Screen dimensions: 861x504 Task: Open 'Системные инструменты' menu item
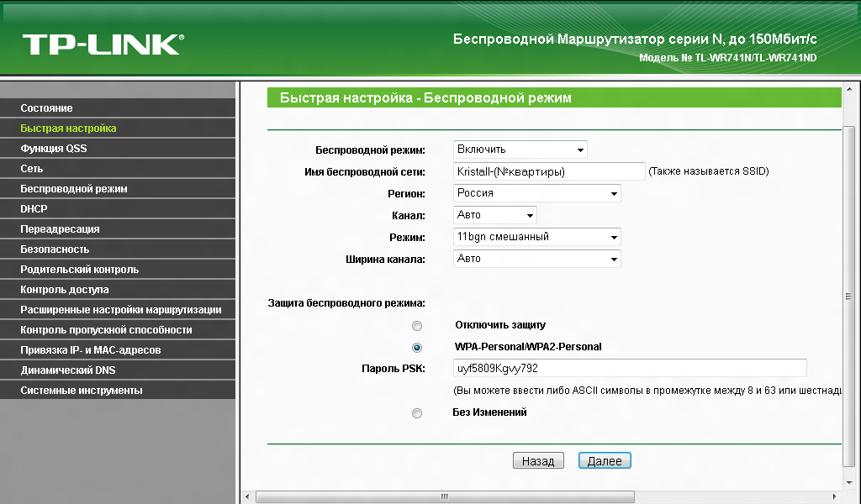82,391
